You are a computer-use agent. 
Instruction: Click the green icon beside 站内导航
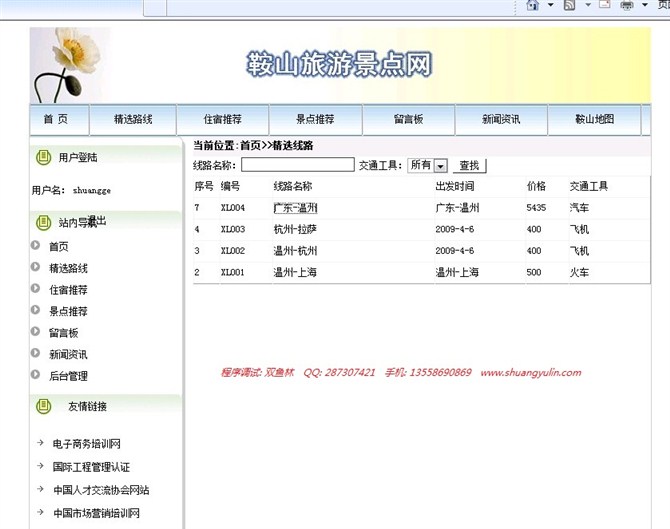(x=43, y=222)
